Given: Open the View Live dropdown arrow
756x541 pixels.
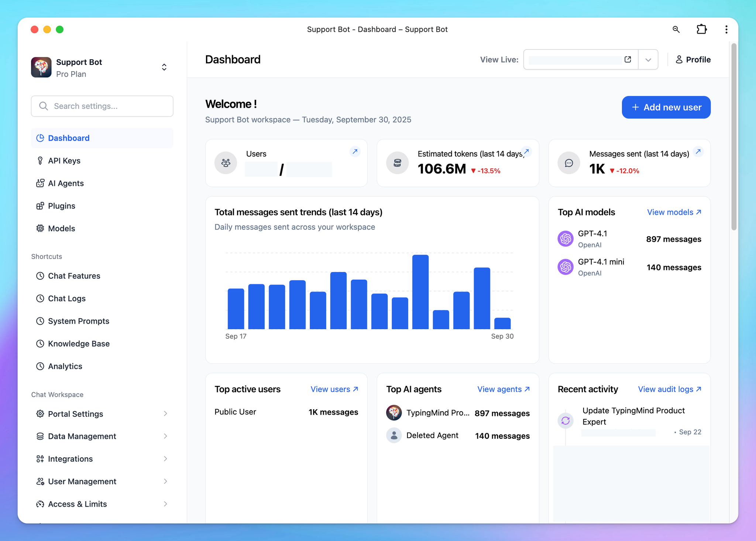Looking at the screenshot, I should pos(648,60).
